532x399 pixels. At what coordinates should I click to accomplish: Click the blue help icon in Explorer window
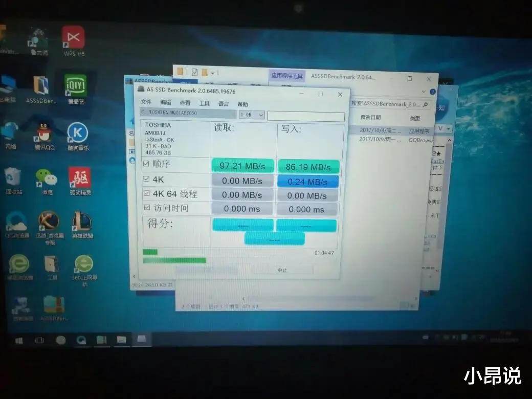(433, 92)
